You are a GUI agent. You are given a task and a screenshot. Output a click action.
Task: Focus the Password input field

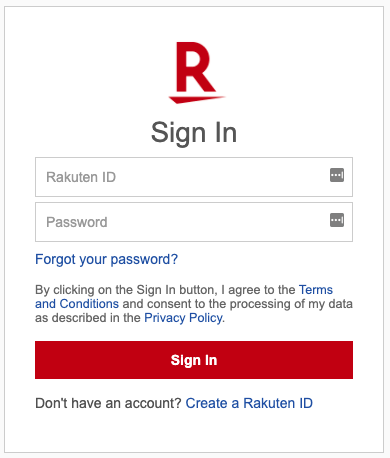point(194,222)
